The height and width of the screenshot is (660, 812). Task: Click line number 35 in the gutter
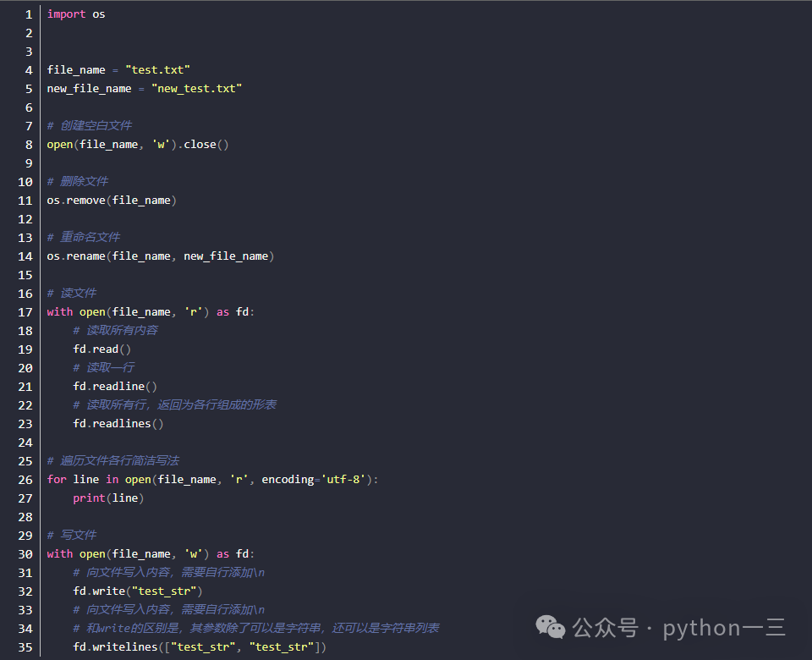coord(25,647)
